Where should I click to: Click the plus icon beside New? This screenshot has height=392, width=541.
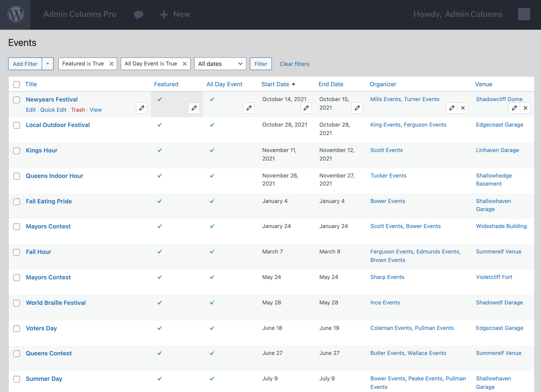click(164, 15)
